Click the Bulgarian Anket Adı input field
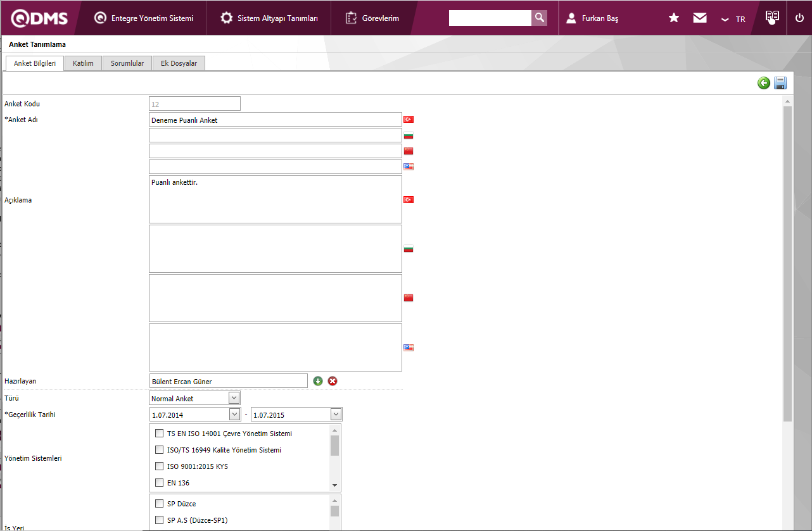 click(x=276, y=135)
